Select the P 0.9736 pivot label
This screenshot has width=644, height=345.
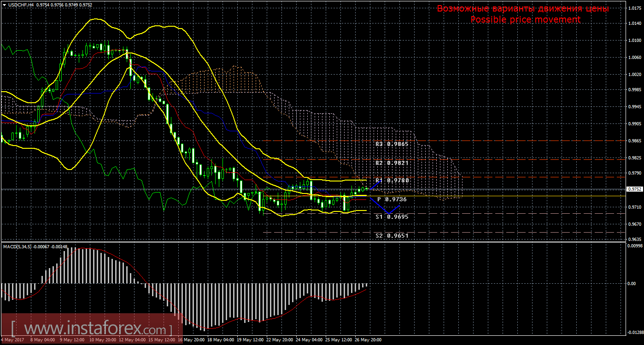click(392, 199)
